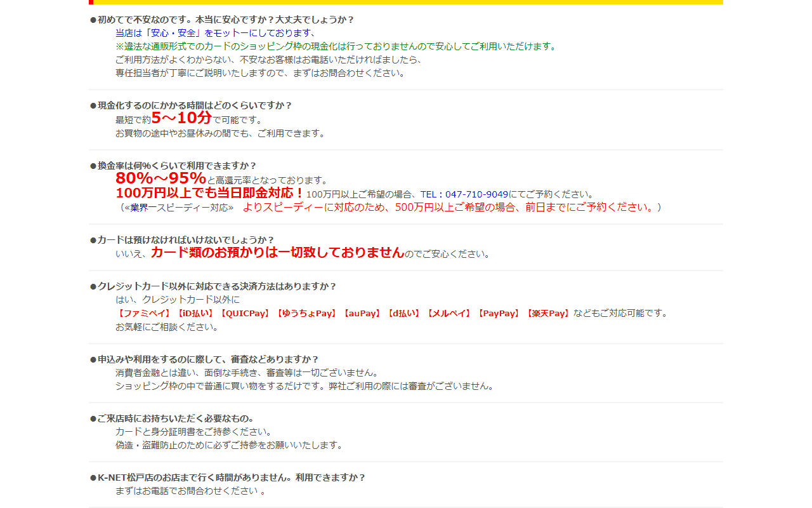Click the red '80%～95%' rate
The image size is (812, 508).
point(161,178)
